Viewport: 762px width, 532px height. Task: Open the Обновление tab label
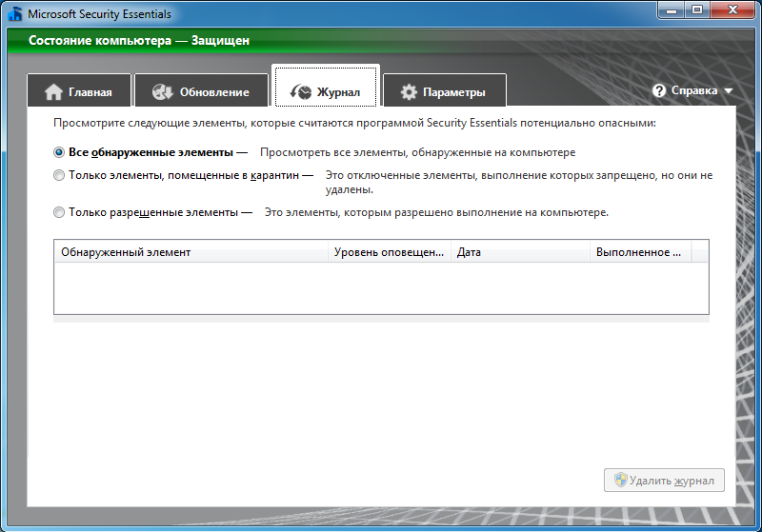(214, 92)
